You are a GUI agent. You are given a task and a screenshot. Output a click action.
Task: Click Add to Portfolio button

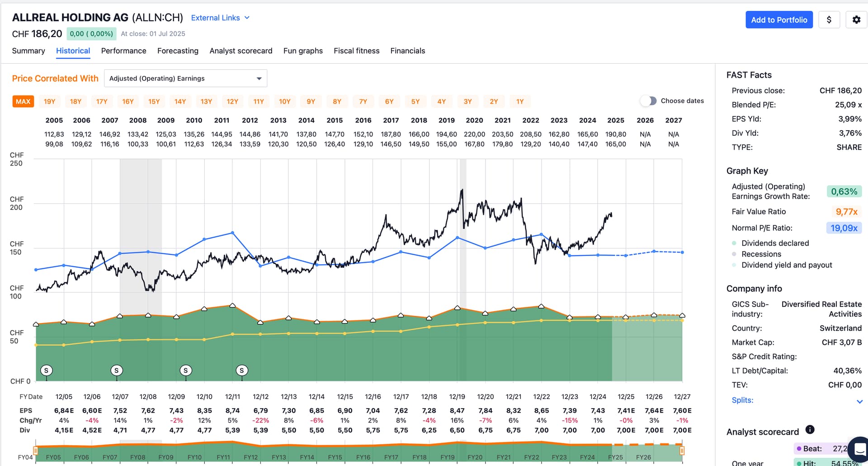coord(779,20)
